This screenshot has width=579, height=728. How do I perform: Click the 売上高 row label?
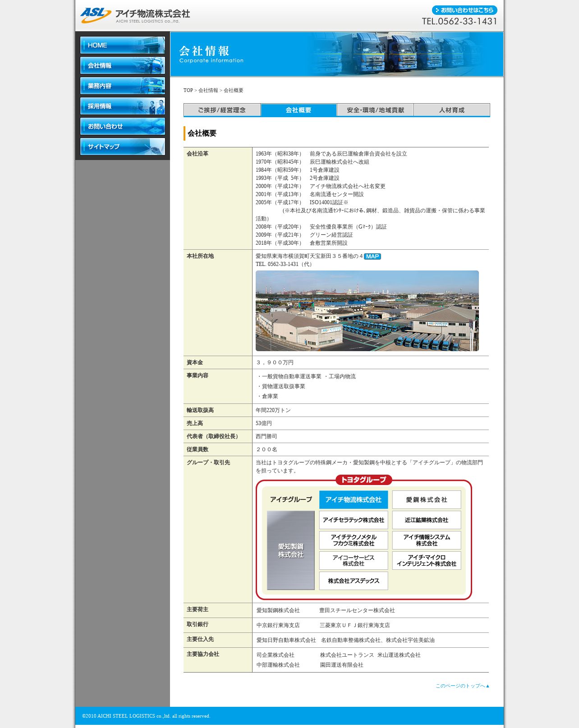(x=195, y=423)
